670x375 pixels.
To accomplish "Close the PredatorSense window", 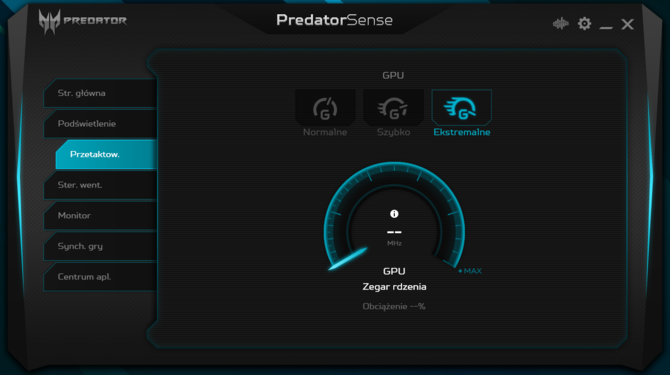I will pos(627,24).
